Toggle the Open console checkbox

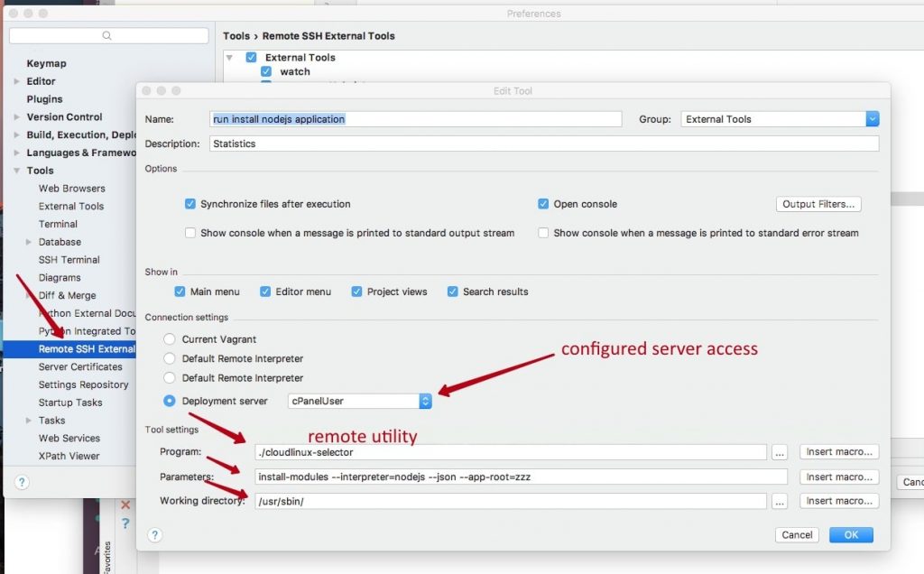point(543,204)
